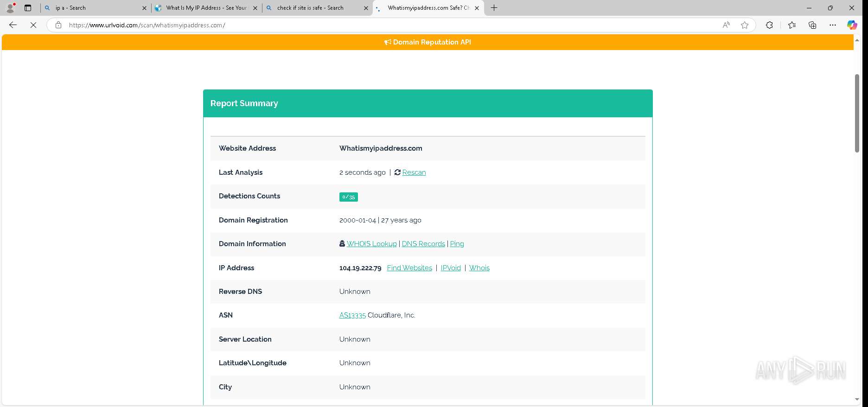Screen dimensions: 868x407
Task: Click the page vertical scrollbar thumb
Action: click(857, 113)
